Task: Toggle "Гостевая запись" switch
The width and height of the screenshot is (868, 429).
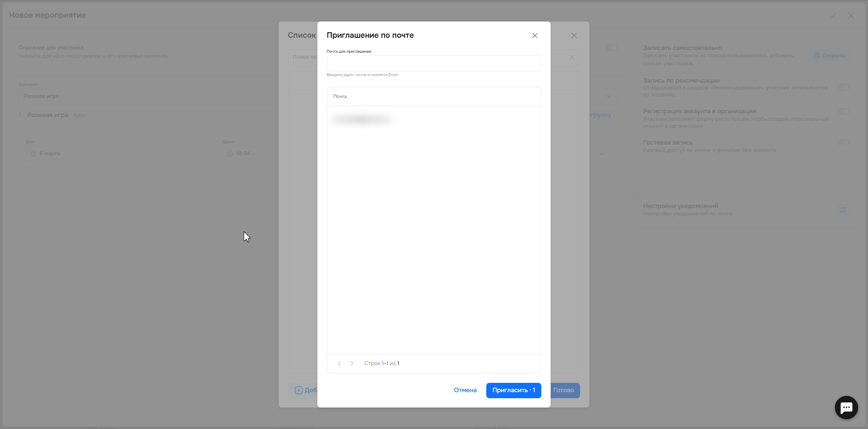Action: (x=843, y=143)
